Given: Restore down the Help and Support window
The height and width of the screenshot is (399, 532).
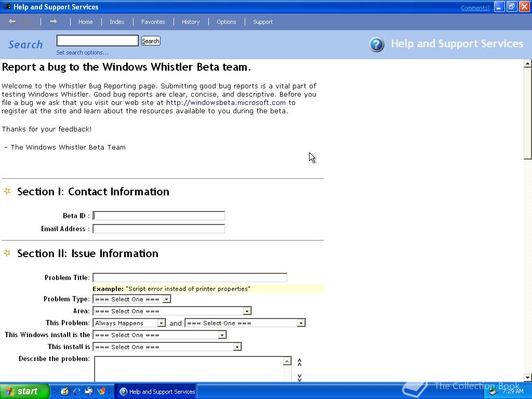Looking at the screenshot, I should pyautogui.click(x=512, y=7).
